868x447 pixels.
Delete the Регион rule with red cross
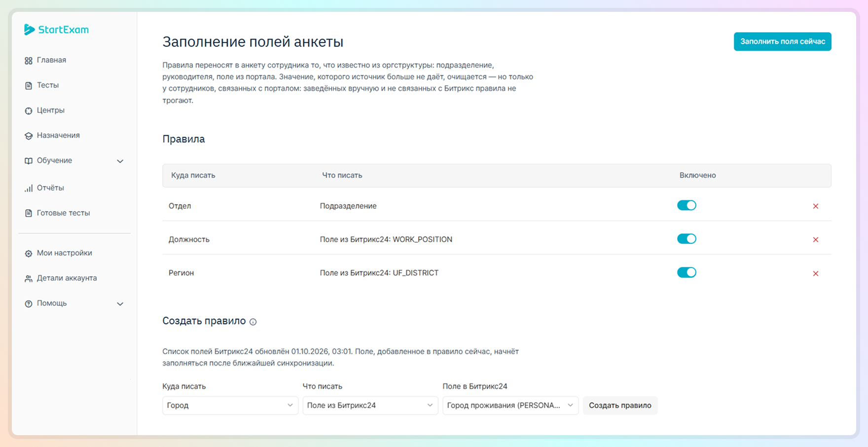816,273
